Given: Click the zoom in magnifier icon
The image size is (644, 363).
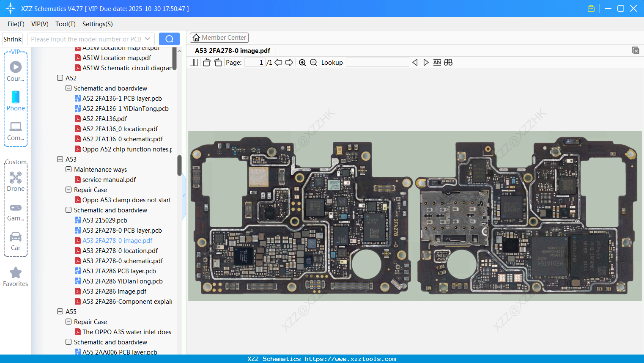Looking at the screenshot, I should [x=302, y=63].
